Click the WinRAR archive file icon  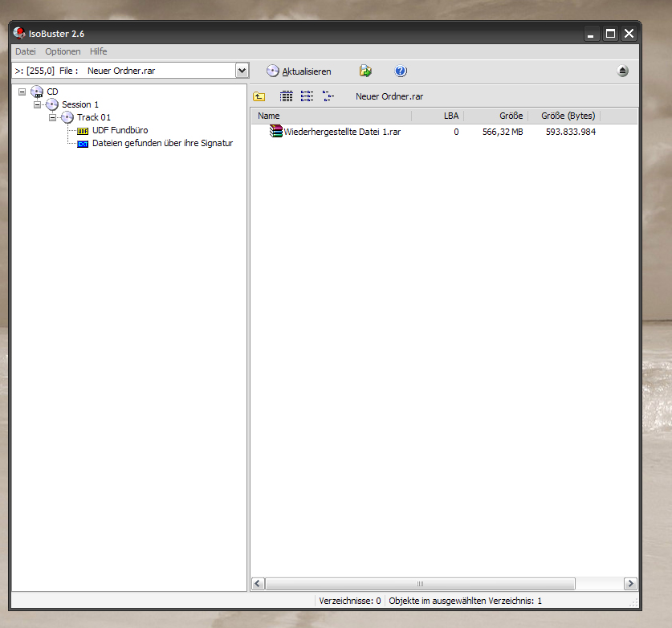(275, 131)
